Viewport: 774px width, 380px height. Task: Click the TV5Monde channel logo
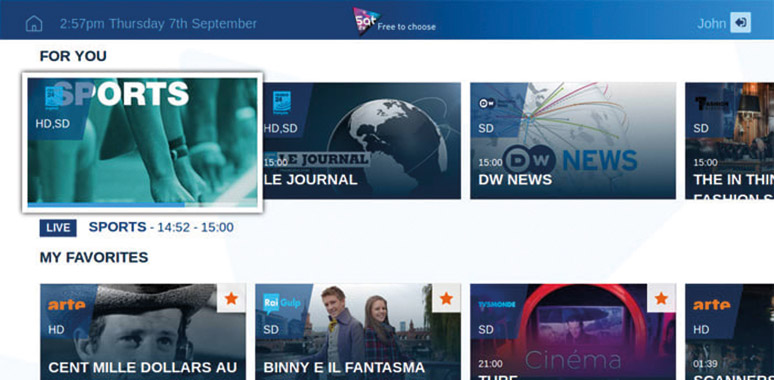point(497,304)
